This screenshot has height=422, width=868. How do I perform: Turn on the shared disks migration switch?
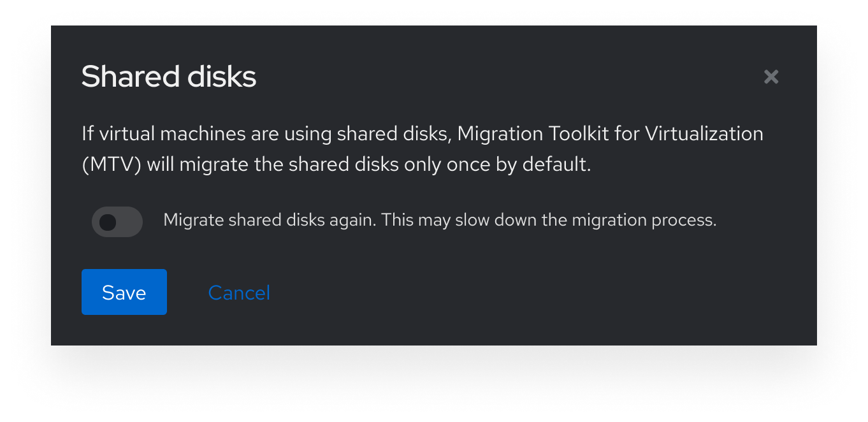[117, 222]
